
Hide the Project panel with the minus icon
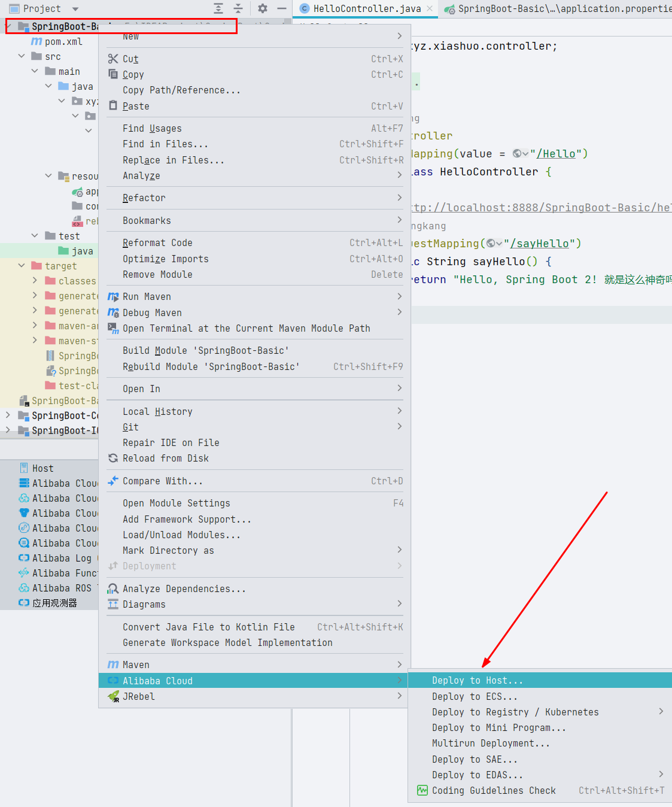pos(282,8)
